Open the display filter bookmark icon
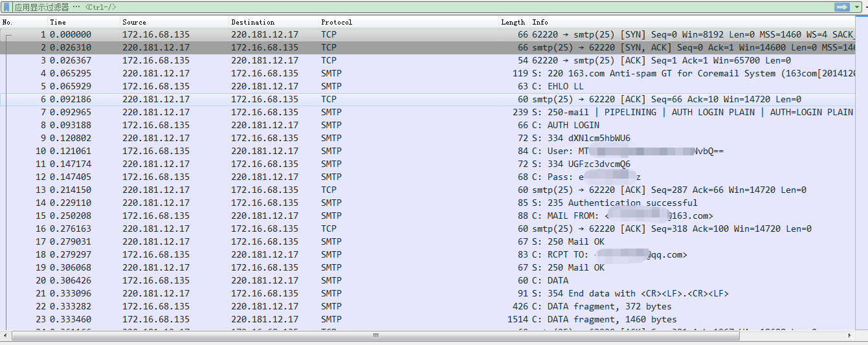This screenshot has width=868, height=345. point(6,6)
